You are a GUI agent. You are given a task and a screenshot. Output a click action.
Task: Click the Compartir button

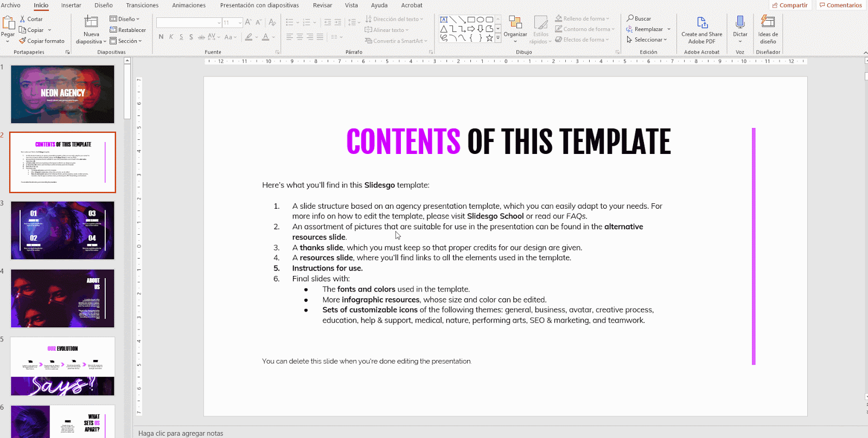[x=790, y=5]
